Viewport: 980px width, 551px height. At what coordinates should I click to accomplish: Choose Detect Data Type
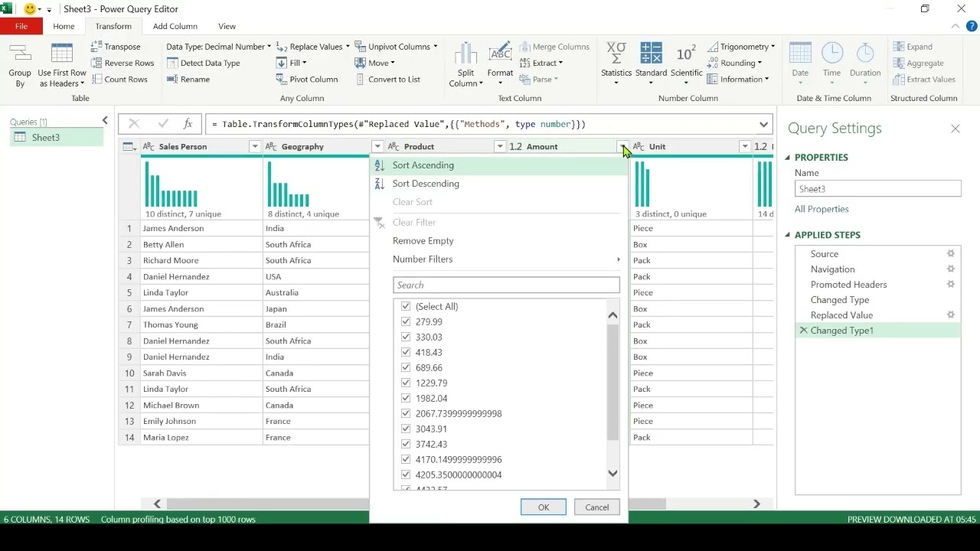point(204,63)
